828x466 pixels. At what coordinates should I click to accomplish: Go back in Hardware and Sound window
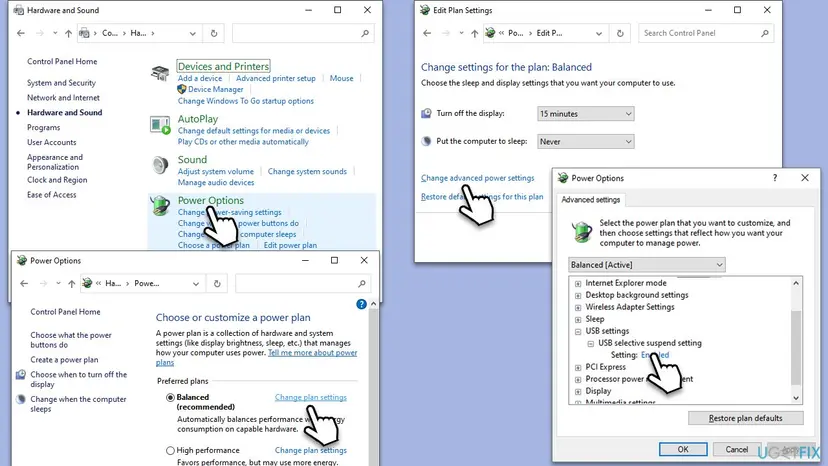point(21,33)
